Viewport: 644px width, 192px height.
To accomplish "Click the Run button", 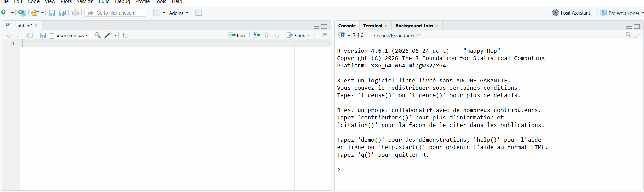I will tap(237, 35).
